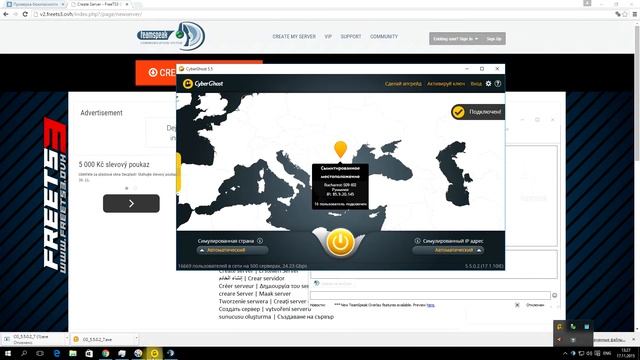
Task: Click the advertisement next arrow button
Action: 131,203
